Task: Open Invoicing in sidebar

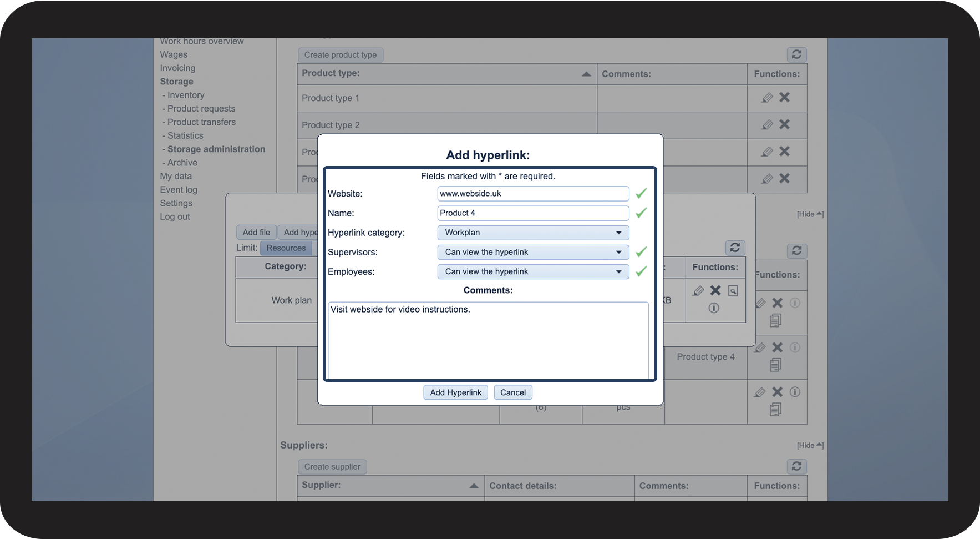Action: click(x=177, y=68)
